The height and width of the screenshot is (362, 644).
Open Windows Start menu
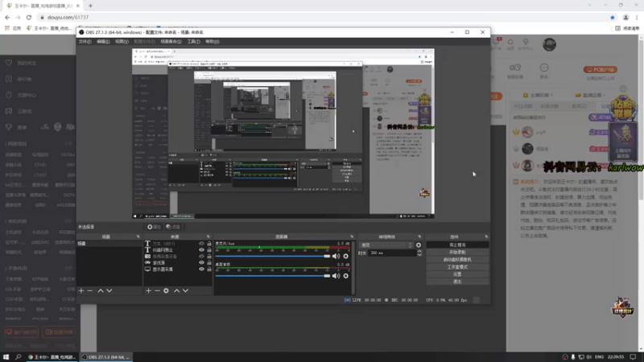(x=6, y=357)
